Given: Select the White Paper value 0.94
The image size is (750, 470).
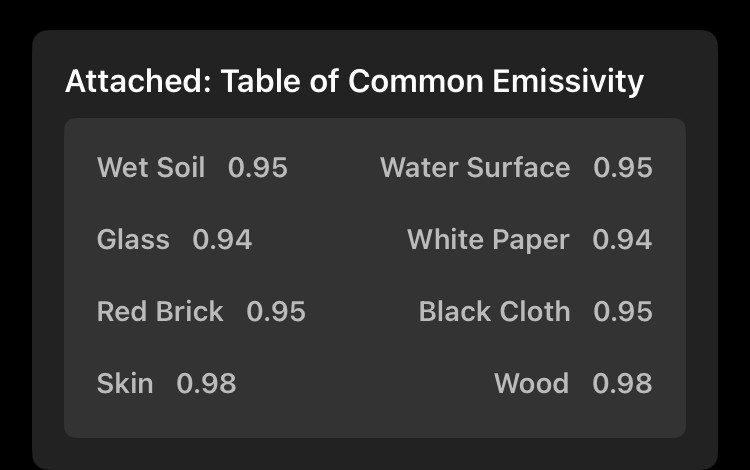Looking at the screenshot, I should pos(622,239).
